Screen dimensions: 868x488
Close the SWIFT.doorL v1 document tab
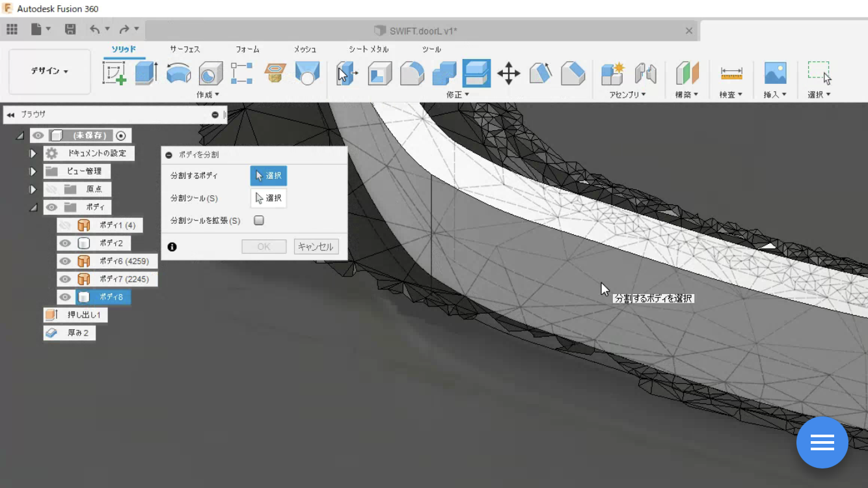pyautogui.click(x=689, y=31)
